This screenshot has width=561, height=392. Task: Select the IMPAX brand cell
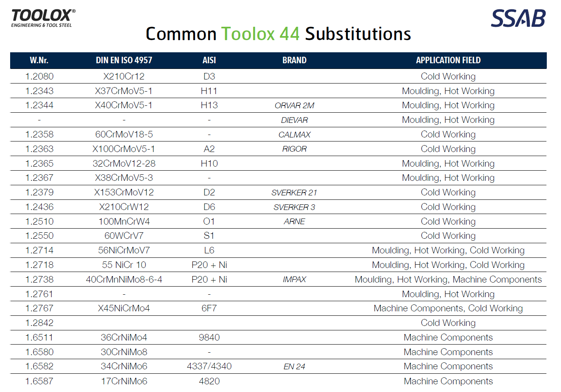tap(294, 279)
